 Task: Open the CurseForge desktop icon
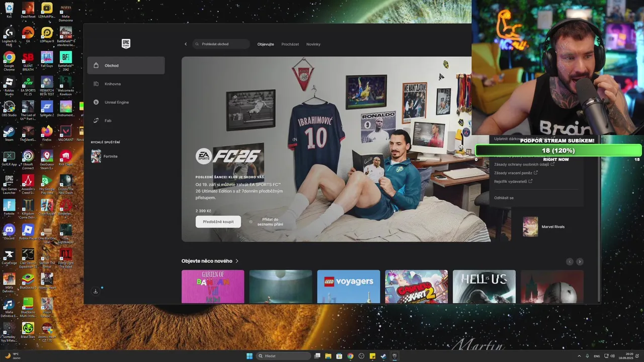tap(9, 256)
